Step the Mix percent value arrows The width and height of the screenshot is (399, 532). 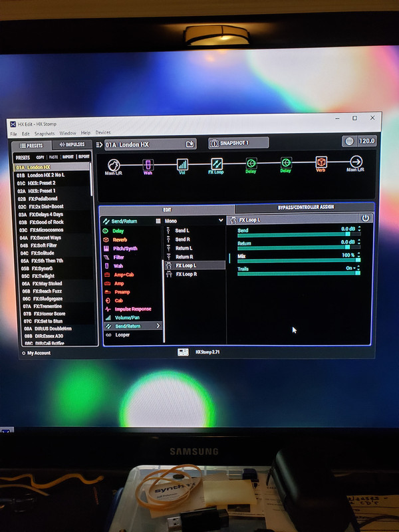(x=358, y=255)
